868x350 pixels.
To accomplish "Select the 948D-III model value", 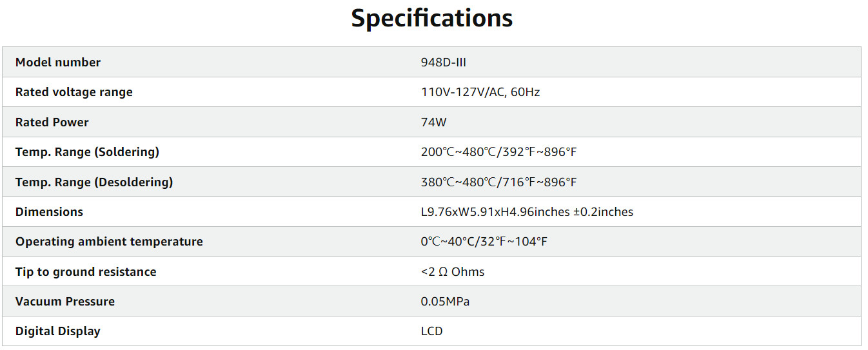I will click(444, 63).
